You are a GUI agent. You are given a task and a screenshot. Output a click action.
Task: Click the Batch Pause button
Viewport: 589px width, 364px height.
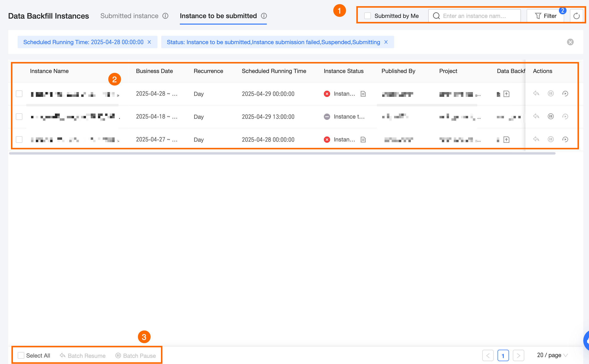click(x=136, y=356)
